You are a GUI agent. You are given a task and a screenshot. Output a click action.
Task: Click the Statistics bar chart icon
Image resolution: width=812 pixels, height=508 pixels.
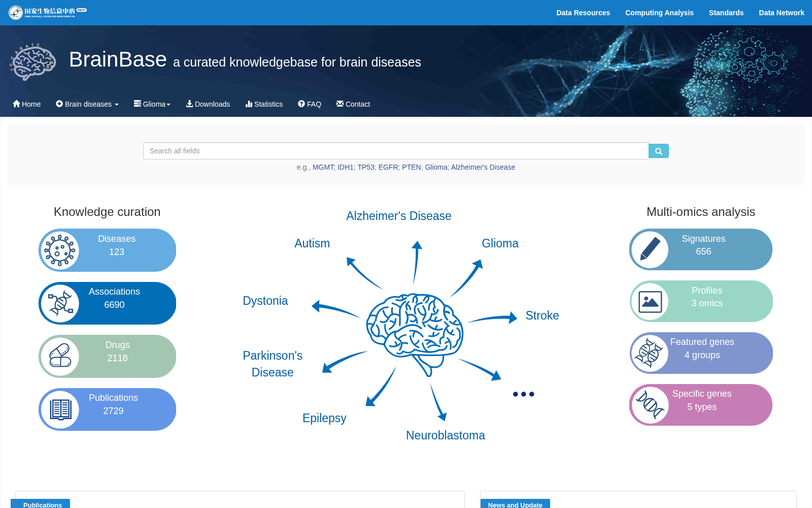click(249, 104)
